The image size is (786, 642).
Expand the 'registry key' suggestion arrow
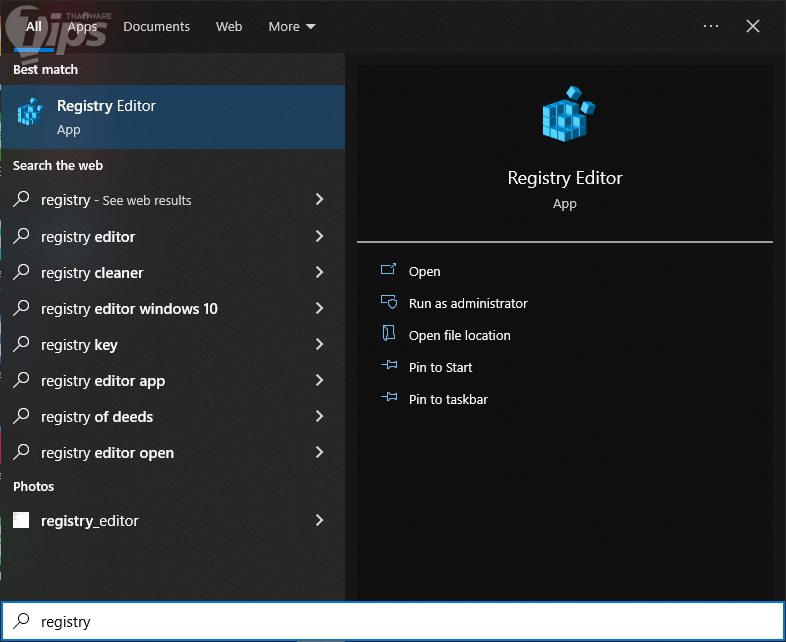tap(319, 344)
